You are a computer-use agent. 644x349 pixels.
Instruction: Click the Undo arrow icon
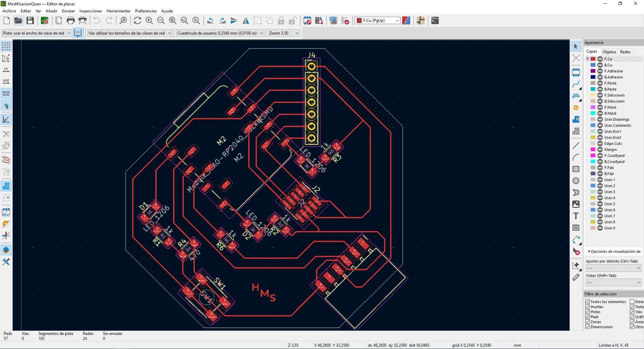[x=97, y=21]
